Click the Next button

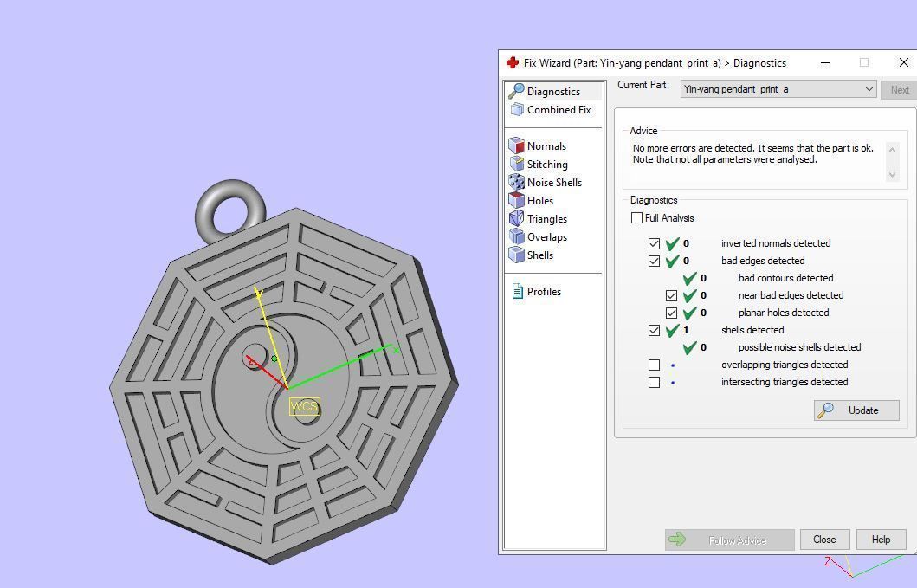click(900, 89)
